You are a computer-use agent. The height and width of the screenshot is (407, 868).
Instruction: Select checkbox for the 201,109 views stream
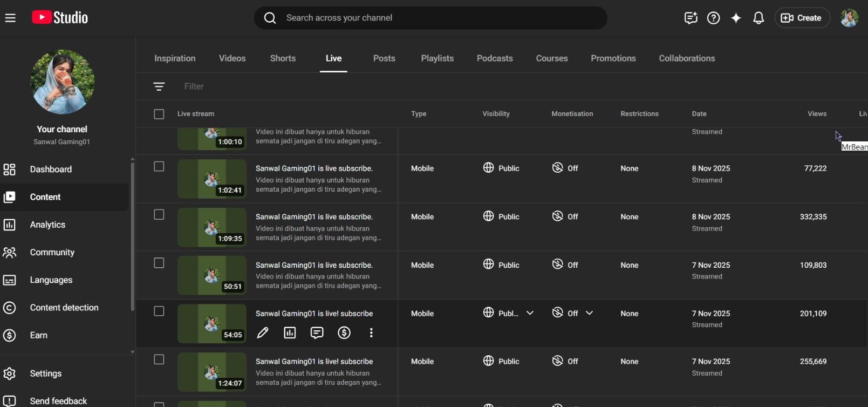tap(159, 311)
